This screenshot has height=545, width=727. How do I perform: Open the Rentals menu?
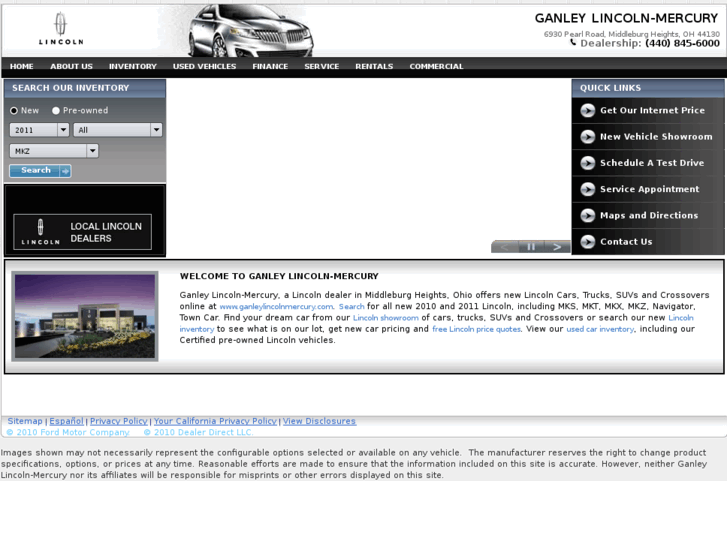click(374, 66)
